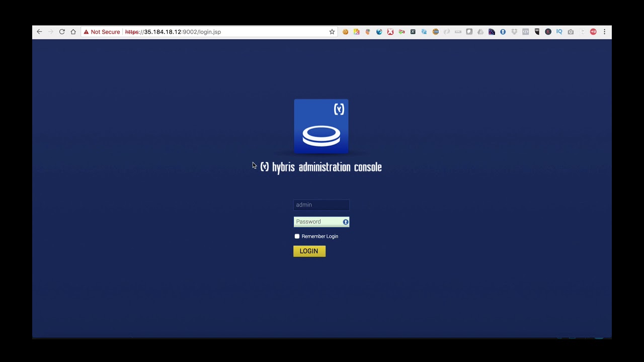Viewport: 644px width, 362px height.
Task: Open the camera screenshot extension icon
Action: [571, 32]
